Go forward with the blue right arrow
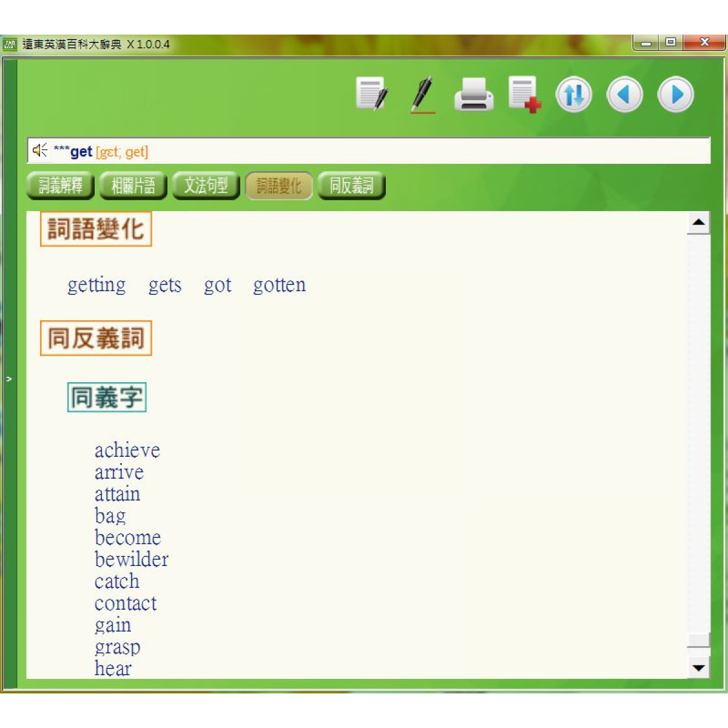Image resolution: width=728 pixels, height=728 pixels. click(676, 95)
